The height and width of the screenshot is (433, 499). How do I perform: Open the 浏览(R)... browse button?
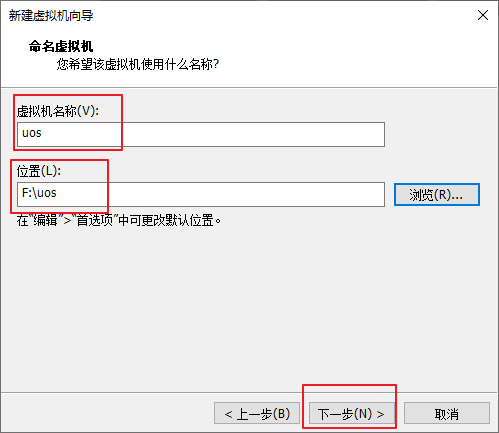click(x=437, y=195)
